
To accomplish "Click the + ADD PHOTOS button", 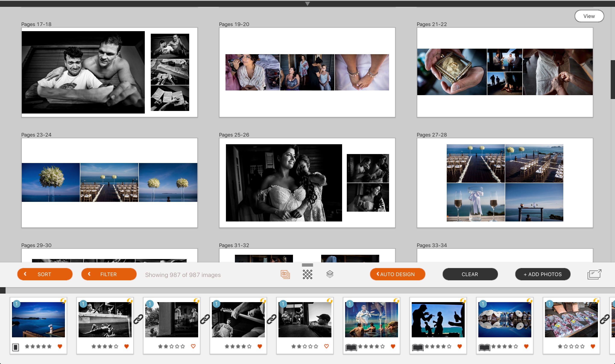I will click(x=543, y=274).
